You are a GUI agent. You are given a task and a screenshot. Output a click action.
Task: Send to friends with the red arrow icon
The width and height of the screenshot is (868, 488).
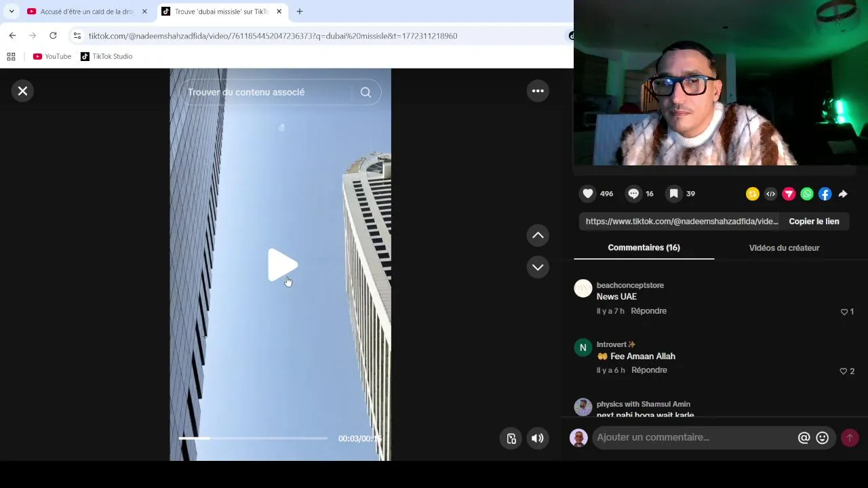pyautogui.click(x=789, y=195)
